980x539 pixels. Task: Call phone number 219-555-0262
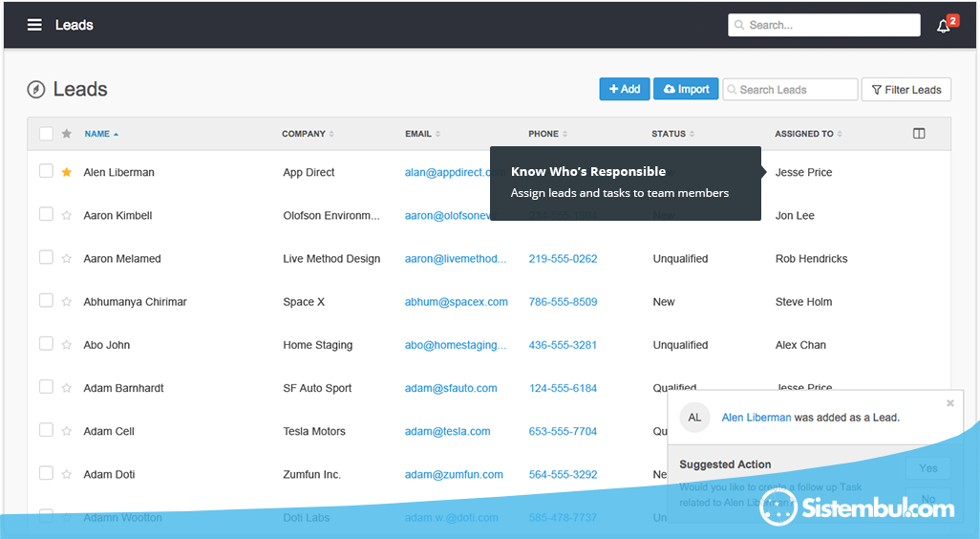coord(564,258)
